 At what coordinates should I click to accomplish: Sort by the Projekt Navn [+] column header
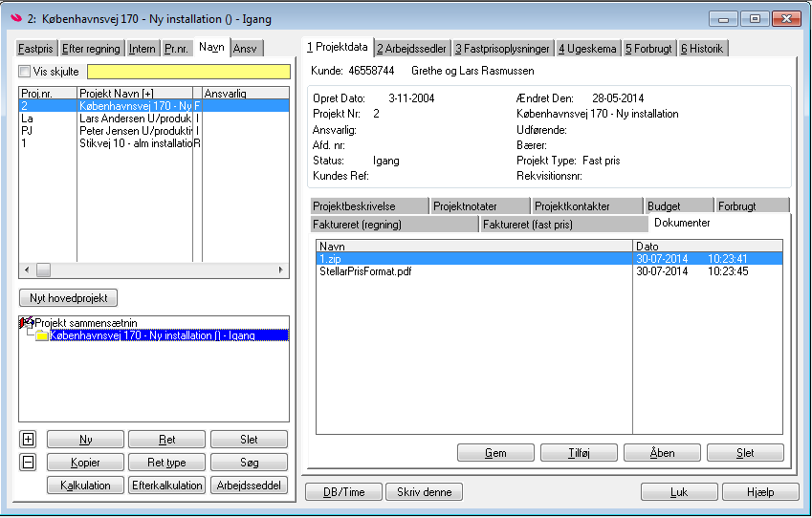135,93
